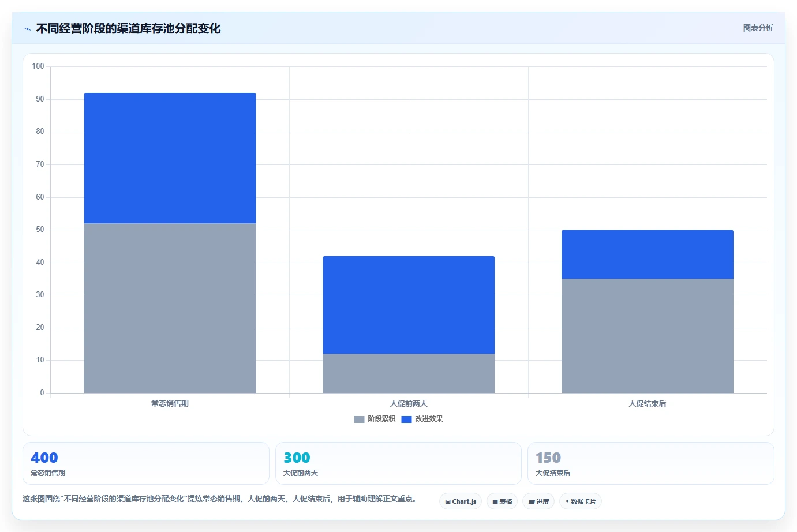Click the gray segment of 大促前两天 bar
Viewport: 797px width, 532px height.
pos(409,373)
